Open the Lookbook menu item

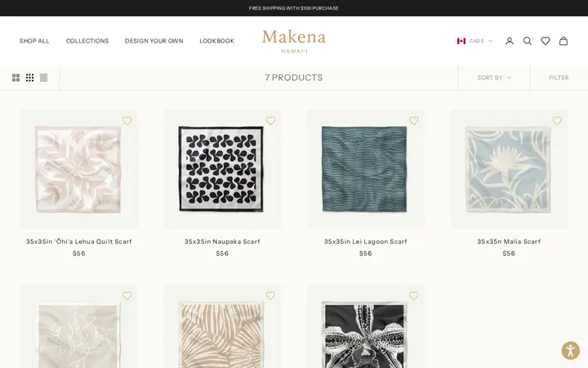(x=216, y=41)
